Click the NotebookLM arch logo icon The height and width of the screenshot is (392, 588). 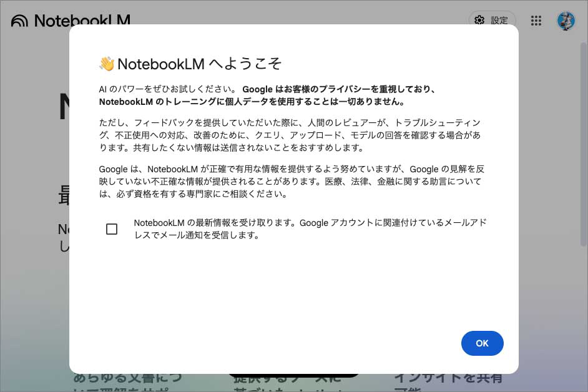click(19, 21)
